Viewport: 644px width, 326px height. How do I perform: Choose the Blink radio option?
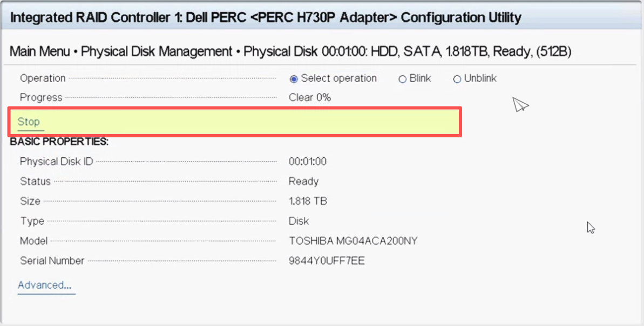tap(402, 79)
